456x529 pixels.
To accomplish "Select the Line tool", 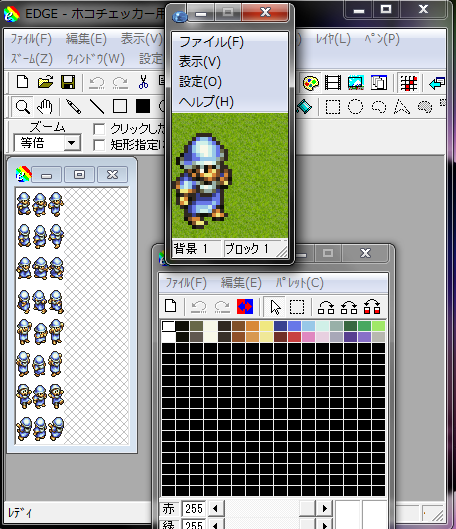I will tap(97, 107).
